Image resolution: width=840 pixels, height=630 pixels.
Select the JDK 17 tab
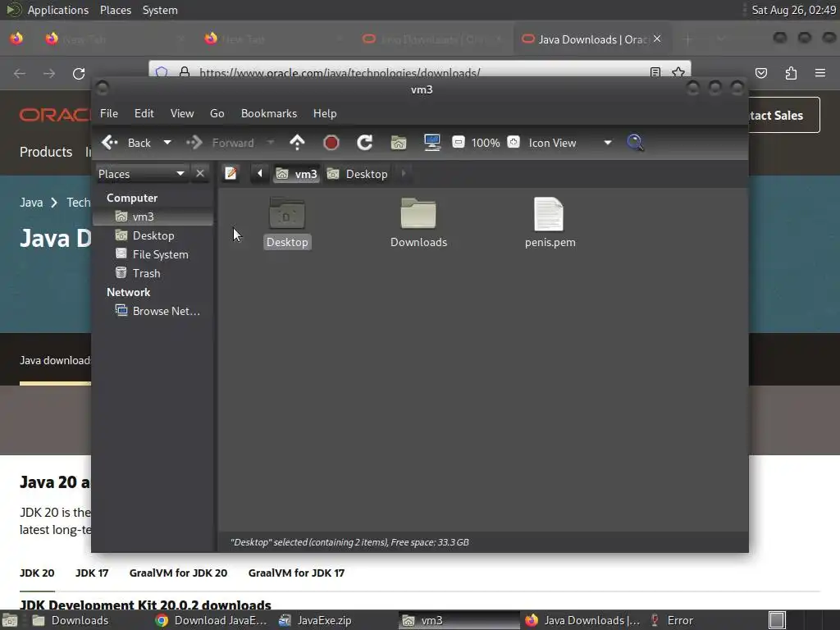point(92,573)
